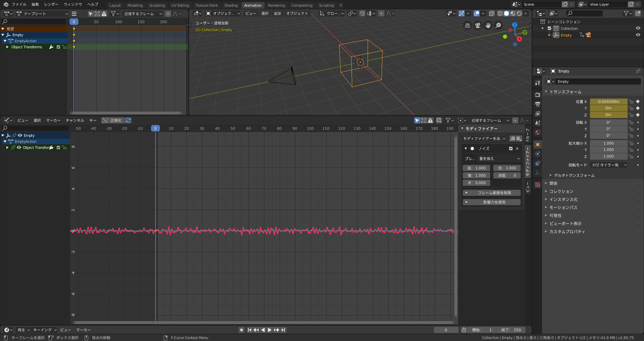Expand フレーム範囲を制限 in noise modifier
Screen dimensions: 644x341
coord(492,192)
